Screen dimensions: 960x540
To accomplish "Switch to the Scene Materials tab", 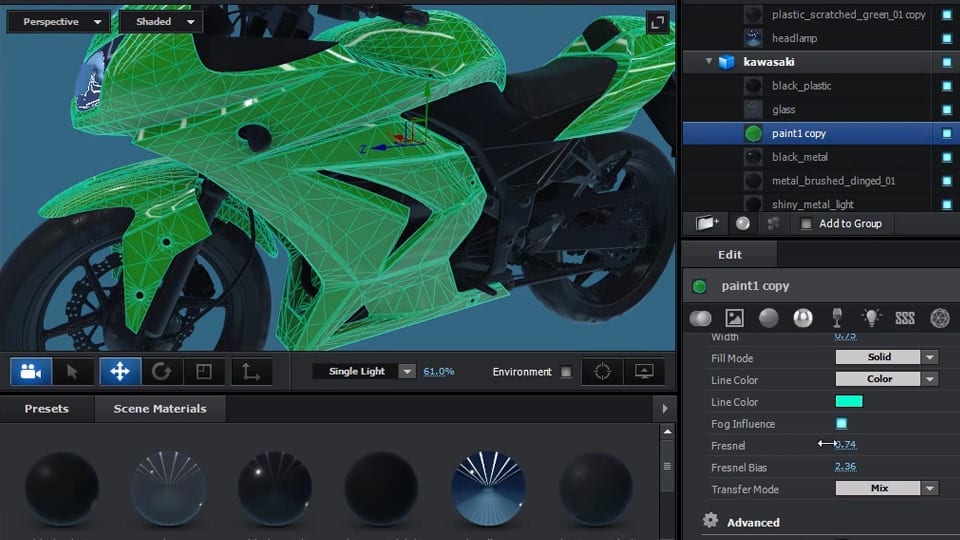I will point(160,409).
